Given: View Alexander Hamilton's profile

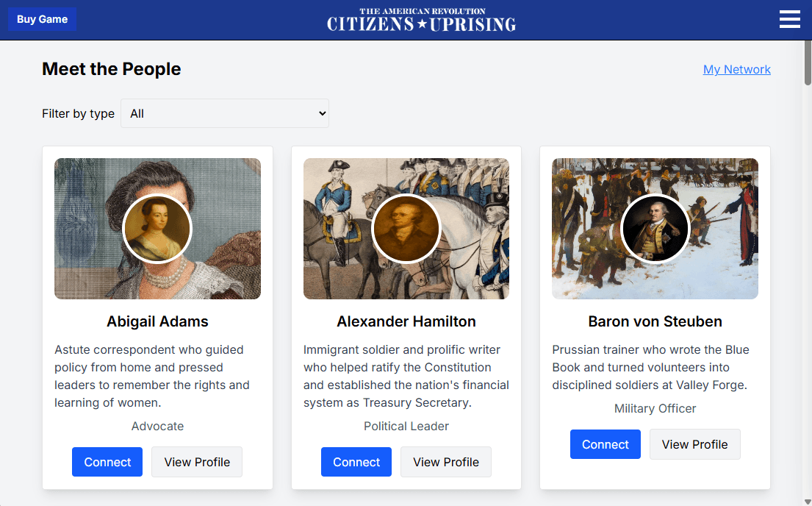Looking at the screenshot, I should click(446, 462).
